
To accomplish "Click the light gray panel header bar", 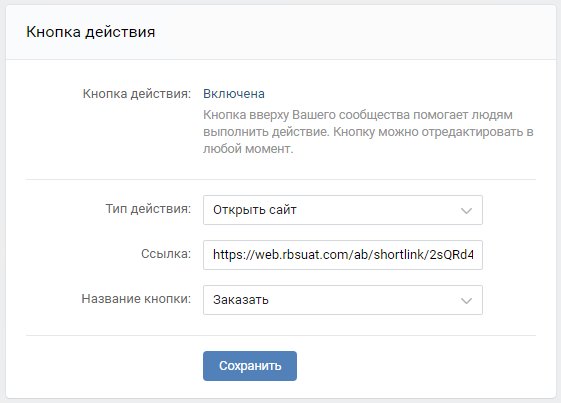I will tap(281, 32).
